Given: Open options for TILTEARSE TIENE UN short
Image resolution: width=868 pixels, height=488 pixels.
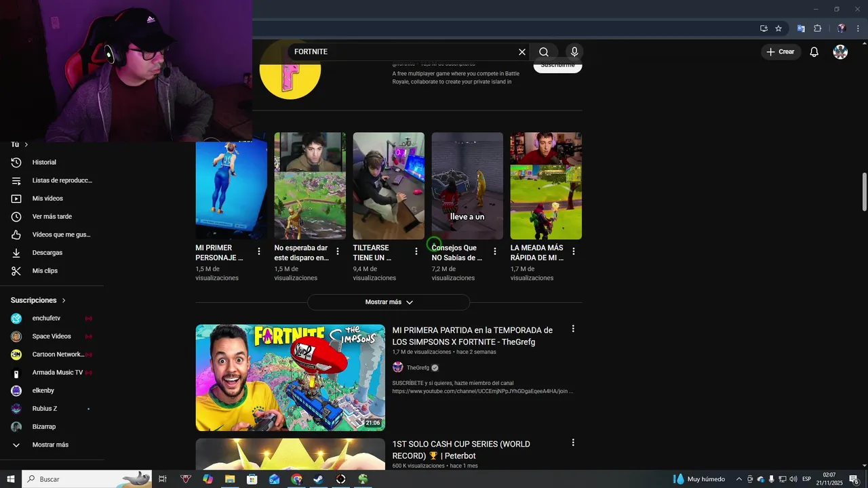Looking at the screenshot, I should 416,251.
